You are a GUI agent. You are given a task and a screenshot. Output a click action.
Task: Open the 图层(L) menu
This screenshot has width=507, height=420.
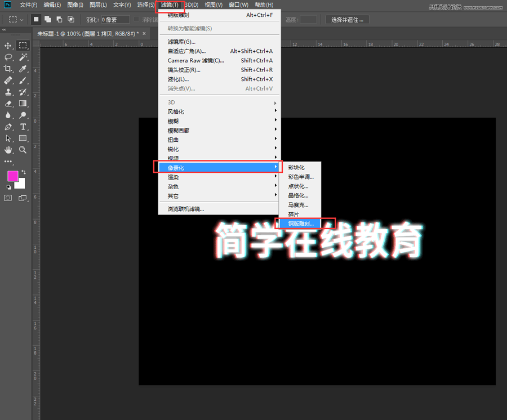coord(98,5)
